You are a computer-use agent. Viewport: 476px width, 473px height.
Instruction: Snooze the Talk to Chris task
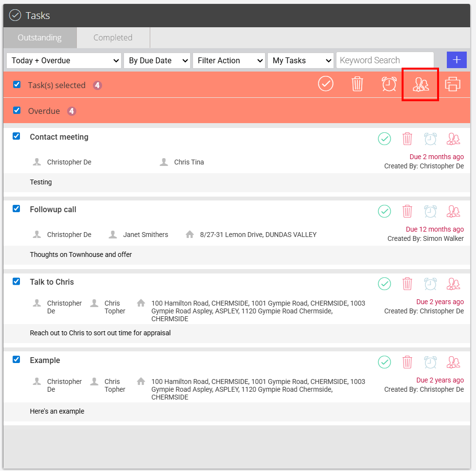[x=430, y=284]
